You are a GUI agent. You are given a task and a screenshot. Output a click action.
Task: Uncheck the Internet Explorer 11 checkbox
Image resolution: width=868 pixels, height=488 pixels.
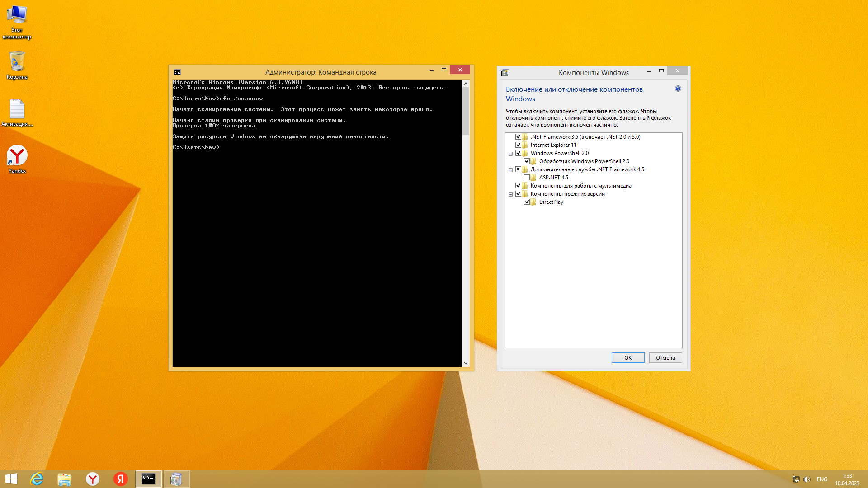(x=518, y=145)
